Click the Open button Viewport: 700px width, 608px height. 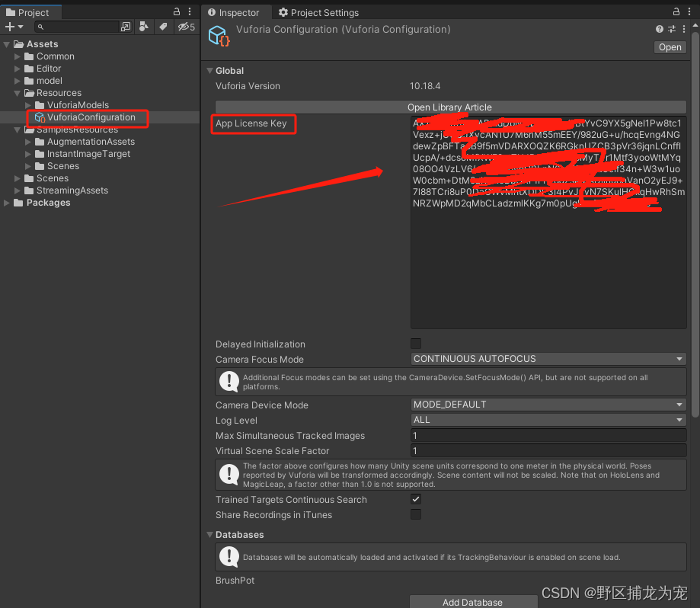coord(670,47)
